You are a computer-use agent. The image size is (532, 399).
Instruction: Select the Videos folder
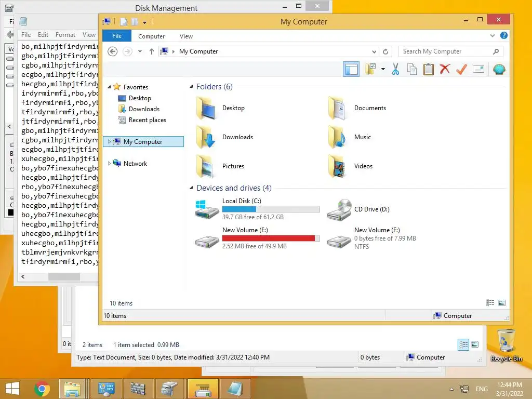(x=350, y=166)
